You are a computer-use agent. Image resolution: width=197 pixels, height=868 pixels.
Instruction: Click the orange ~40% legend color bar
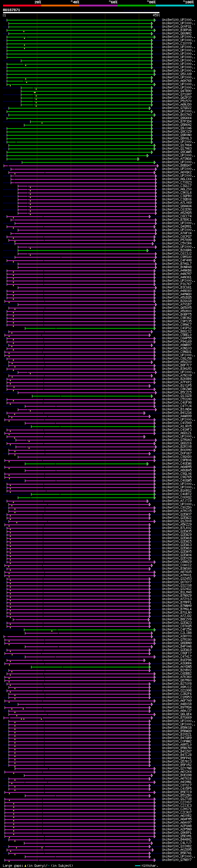[x=60, y=6]
